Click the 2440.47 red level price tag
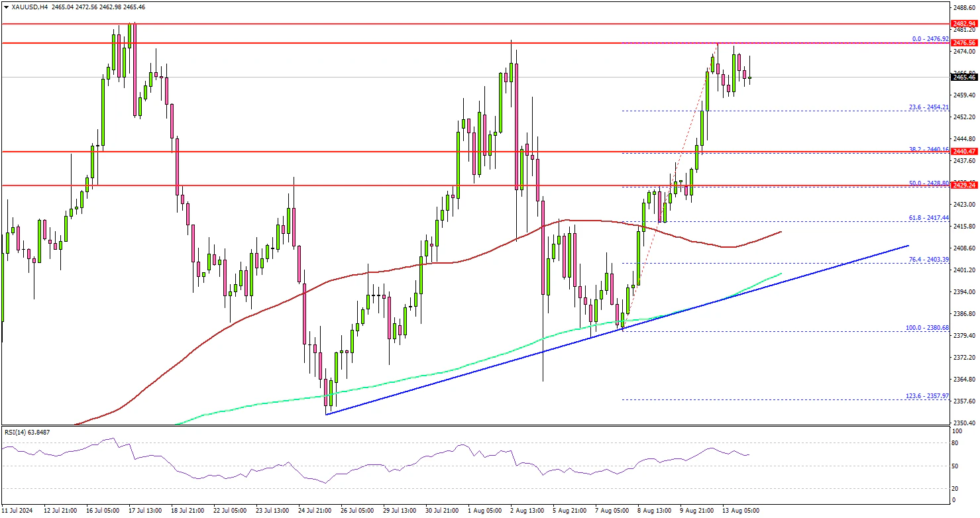The image size is (980, 518). (x=964, y=152)
